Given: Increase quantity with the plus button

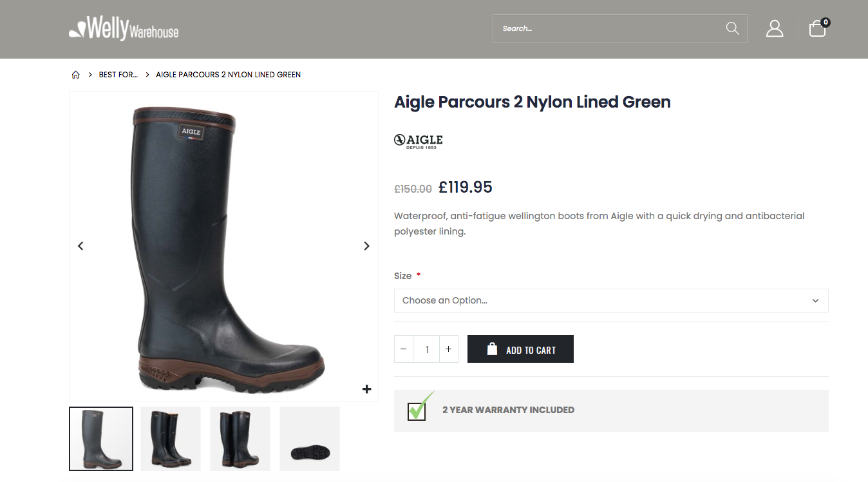Looking at the screenshot, I should [x=448, y=349].
